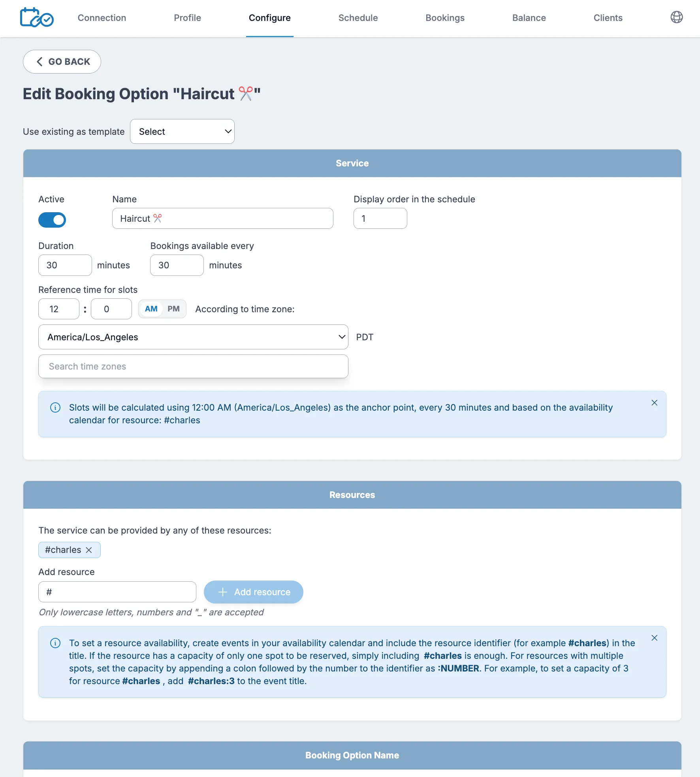
Task: Click the plus icon on Add resource
Action: point(222,592)
